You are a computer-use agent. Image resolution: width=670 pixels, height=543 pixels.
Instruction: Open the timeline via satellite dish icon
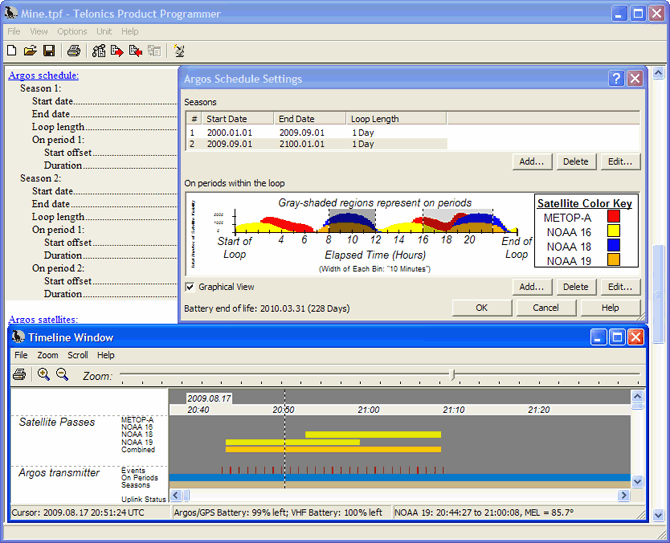point(179,51)
